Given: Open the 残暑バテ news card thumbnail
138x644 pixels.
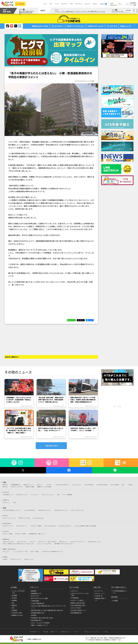Looking at the screenshot, I should pos(19,418).
